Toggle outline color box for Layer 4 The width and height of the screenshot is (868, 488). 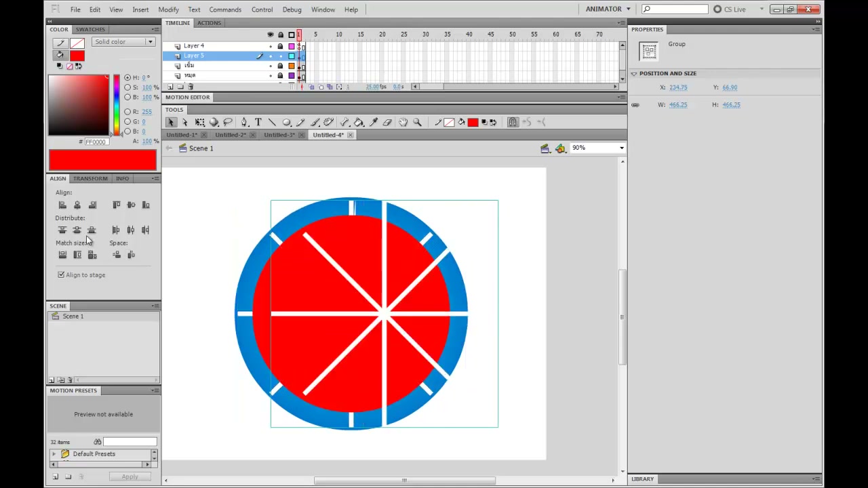292,46
